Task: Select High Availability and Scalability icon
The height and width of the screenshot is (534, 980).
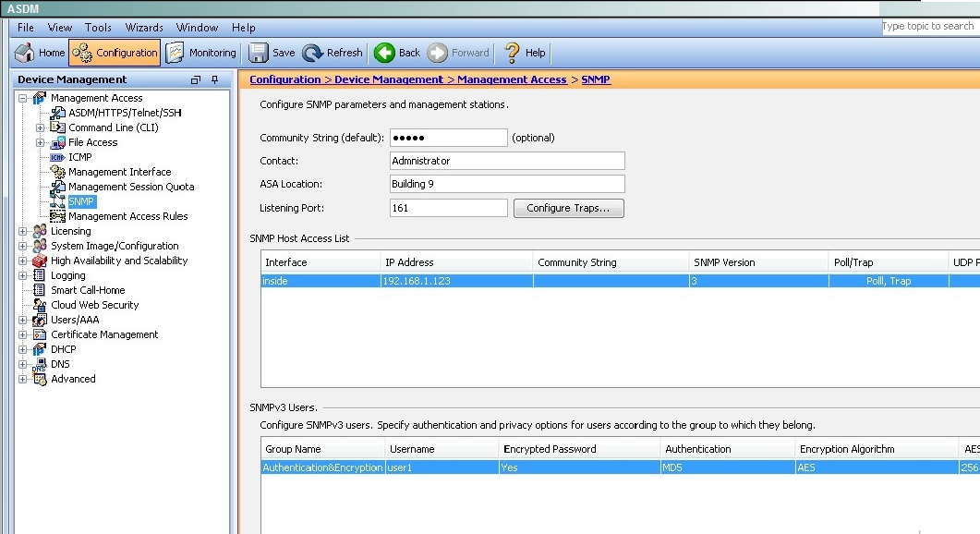Action: pos(40,261)
